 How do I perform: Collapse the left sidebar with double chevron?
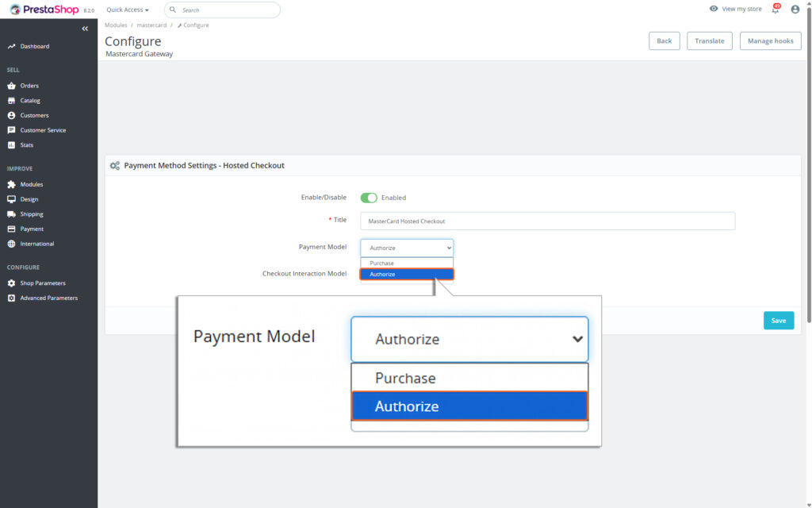85,29
